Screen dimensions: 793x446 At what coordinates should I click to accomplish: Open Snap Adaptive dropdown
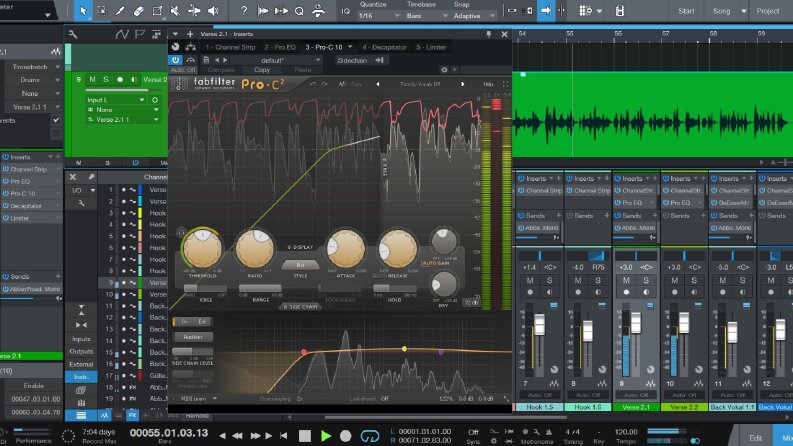pyautogui.click(x=474, y=16)
